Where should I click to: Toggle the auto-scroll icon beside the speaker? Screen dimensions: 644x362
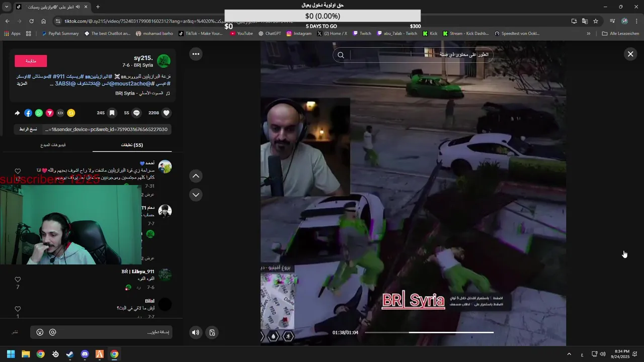[212, 332]
